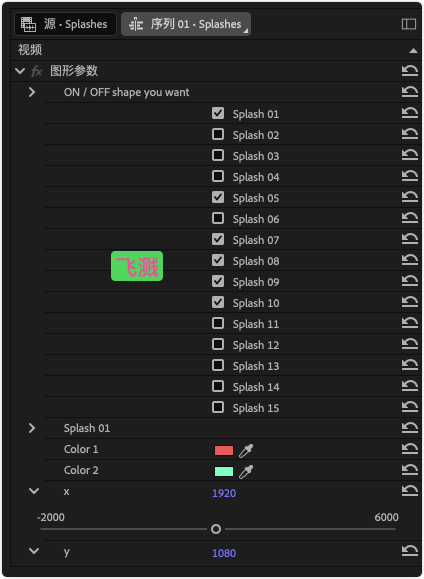Select 序列 01 · Splashes tab

186,24
